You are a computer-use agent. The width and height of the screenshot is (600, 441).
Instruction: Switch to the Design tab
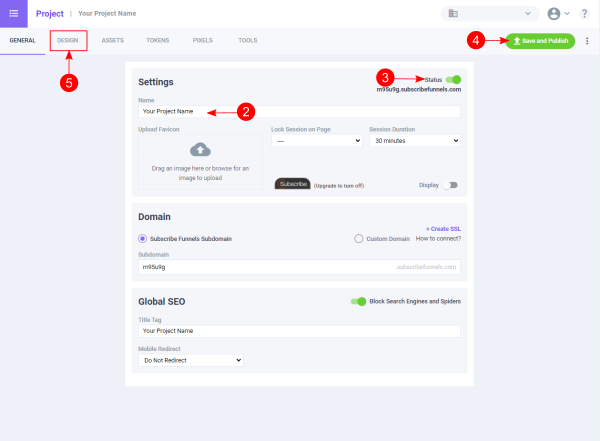pos(68,40)
